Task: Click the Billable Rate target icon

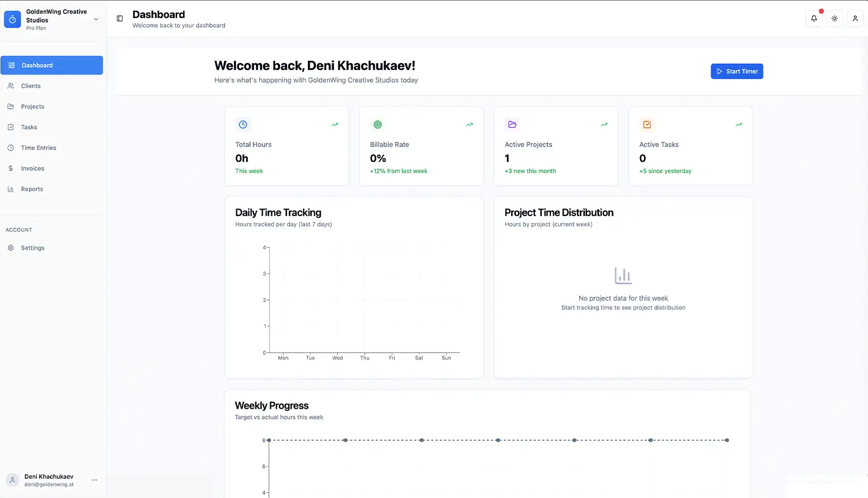Action: [x=378, y=124]
